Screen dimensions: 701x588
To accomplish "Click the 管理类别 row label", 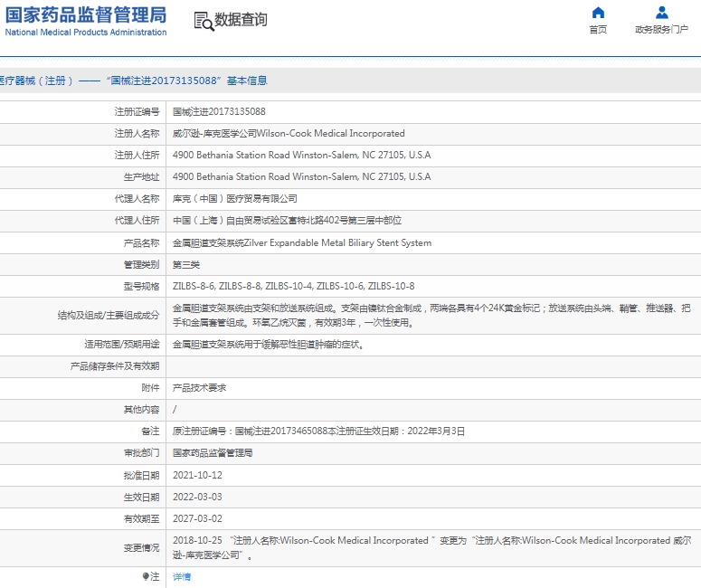I will point(141,265).
